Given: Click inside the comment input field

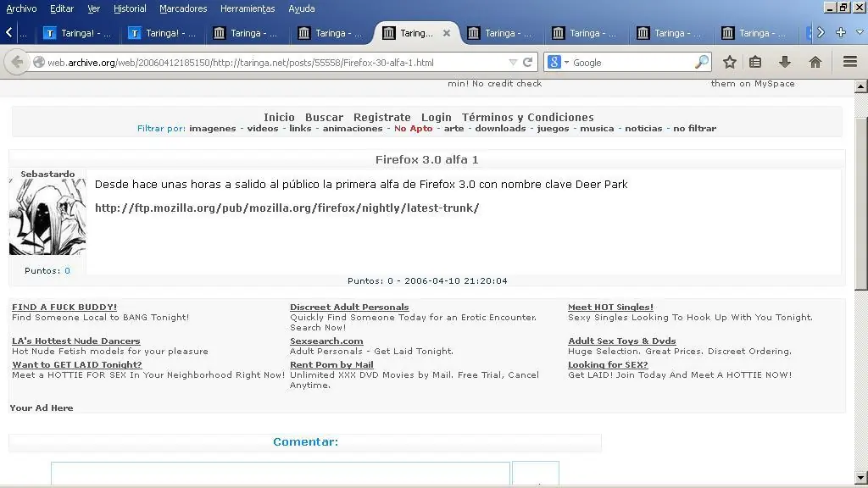Looking at the screenshot, I should [280, 473].
